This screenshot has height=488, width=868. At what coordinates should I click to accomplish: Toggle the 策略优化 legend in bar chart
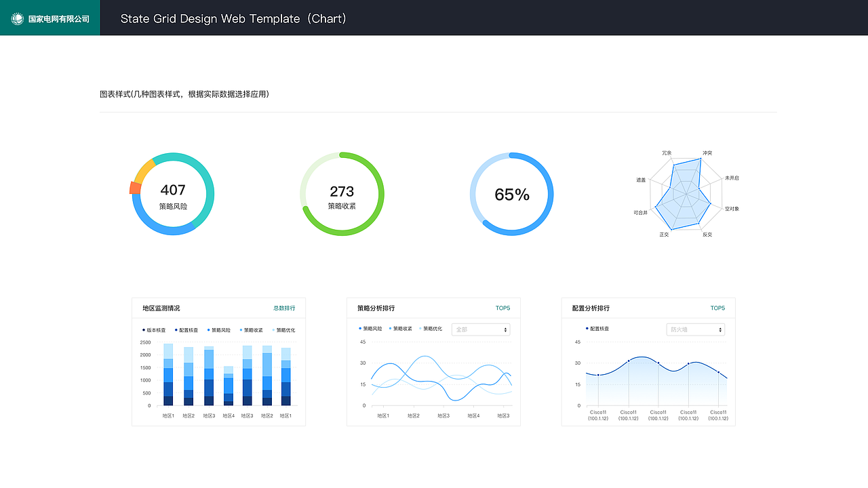(283, 330)
